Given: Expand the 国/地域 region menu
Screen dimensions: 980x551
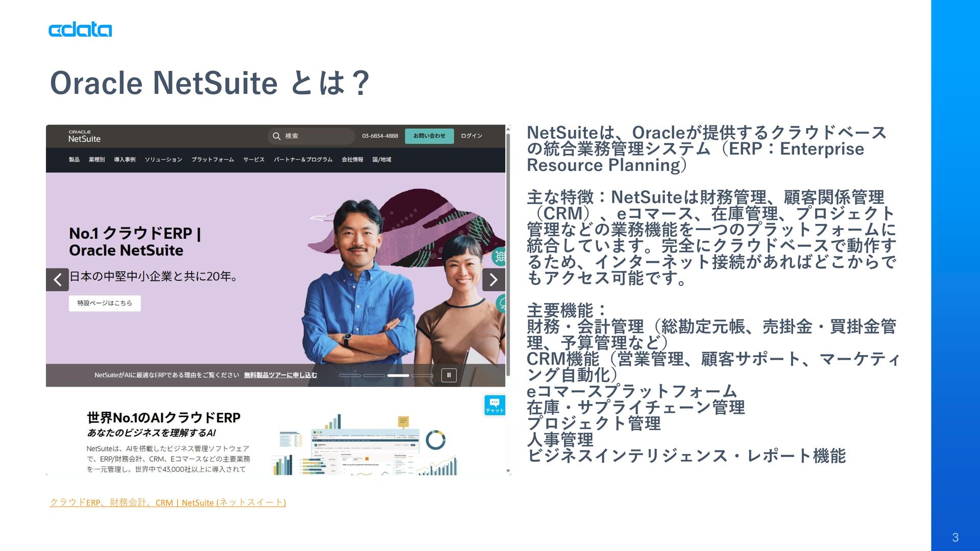Looking at the screenshot, I should point(381,160).
